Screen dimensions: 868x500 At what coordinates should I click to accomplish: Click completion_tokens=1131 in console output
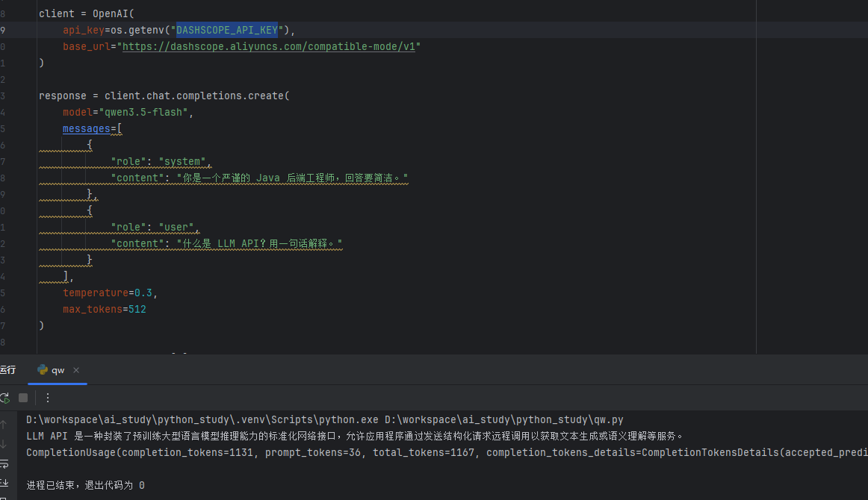[187, 452]
